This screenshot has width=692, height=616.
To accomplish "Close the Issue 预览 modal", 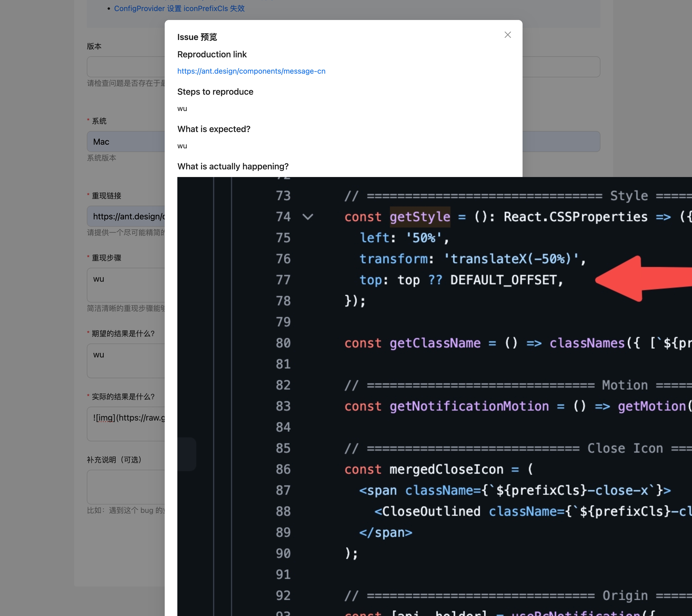I will coord(508,35).
